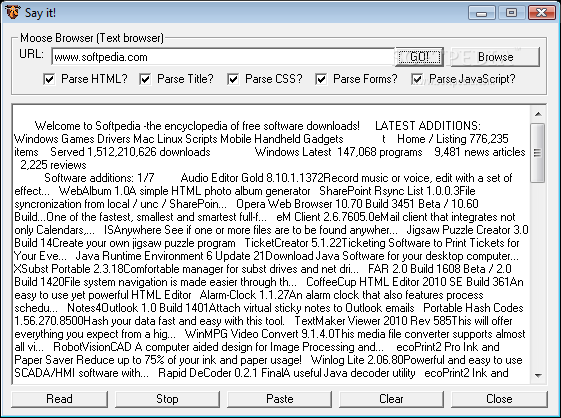Screen dimensions: 561x418
Task: Close the window with the red X
Action: (542, 13)
